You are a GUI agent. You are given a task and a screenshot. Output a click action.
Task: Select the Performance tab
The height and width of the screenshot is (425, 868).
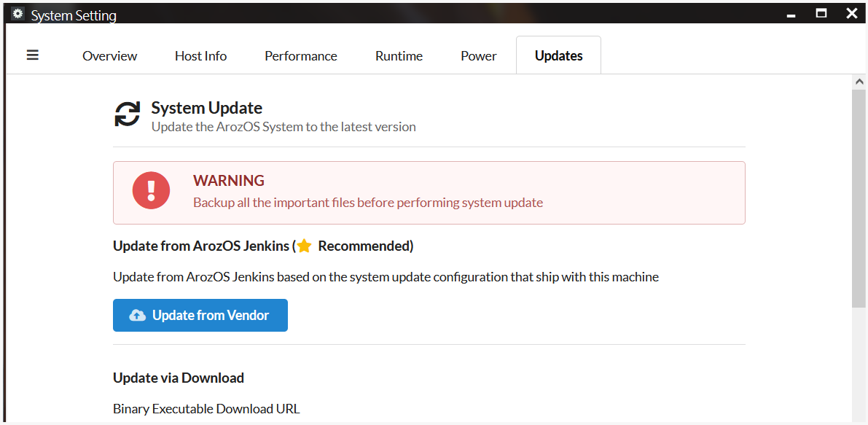click(x=300, y=56)
